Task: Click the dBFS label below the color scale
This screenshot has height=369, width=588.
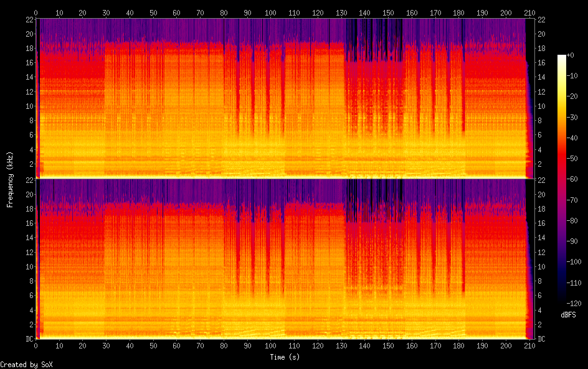Action: click(x=568, y=315)
